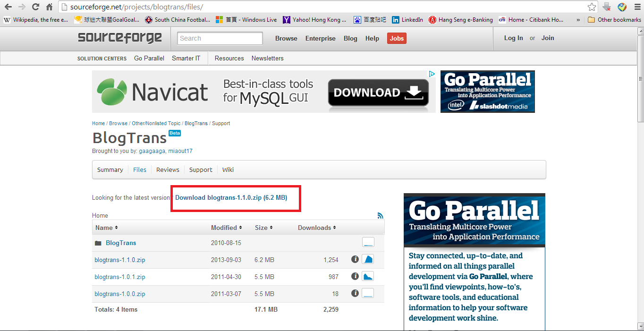Viewport: 644px width, 331px height.
Task: Click the red Jobs button
Action: click(397, 38)
